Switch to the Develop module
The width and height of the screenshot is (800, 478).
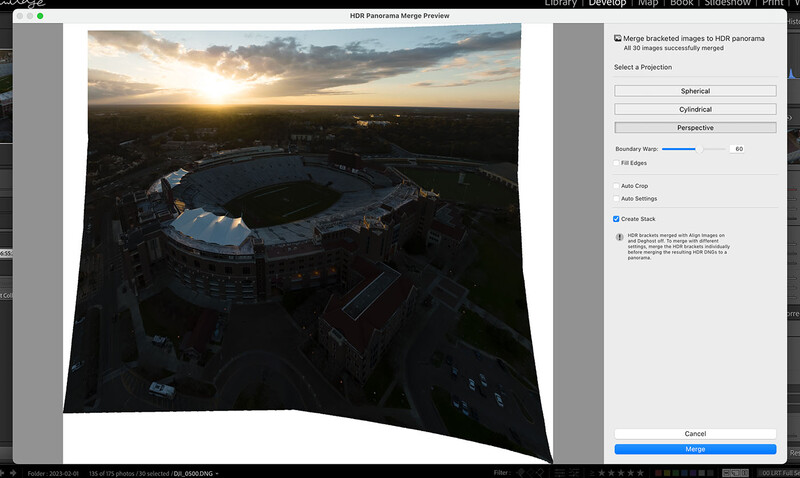click(607, 3)
